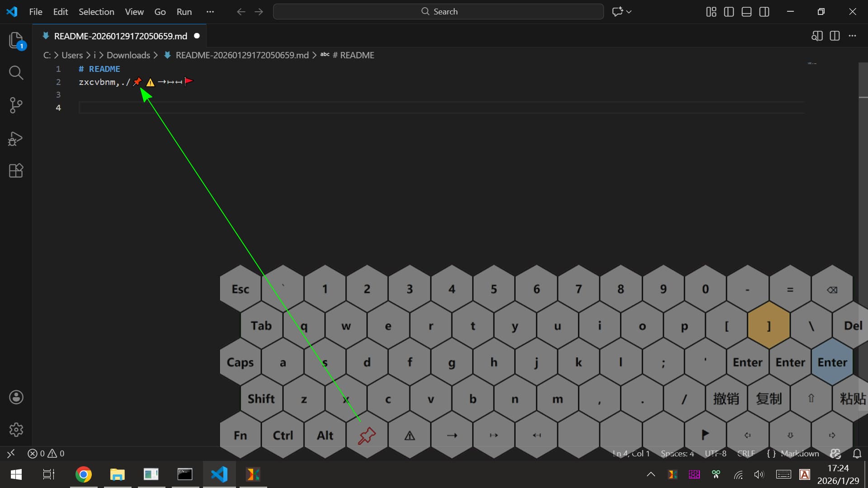Viewport: 868px width, 488px height.
Task: Select the README markdown editor tab
Action: tap(120, 36)
